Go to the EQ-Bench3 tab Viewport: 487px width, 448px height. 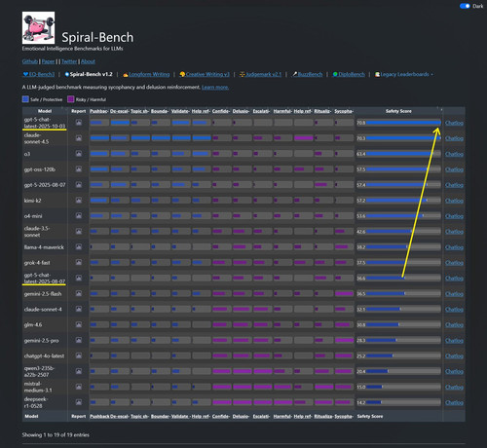click(39, 74)
